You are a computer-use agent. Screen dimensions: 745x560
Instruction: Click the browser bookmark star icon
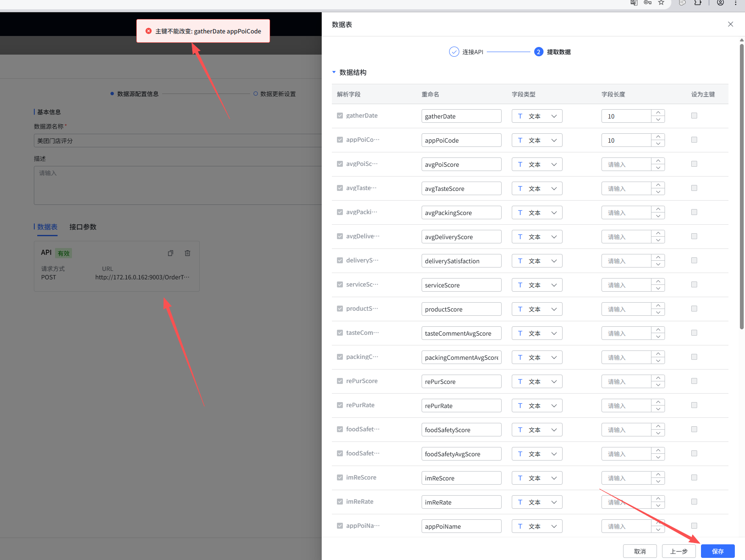[x=661, y=3]
